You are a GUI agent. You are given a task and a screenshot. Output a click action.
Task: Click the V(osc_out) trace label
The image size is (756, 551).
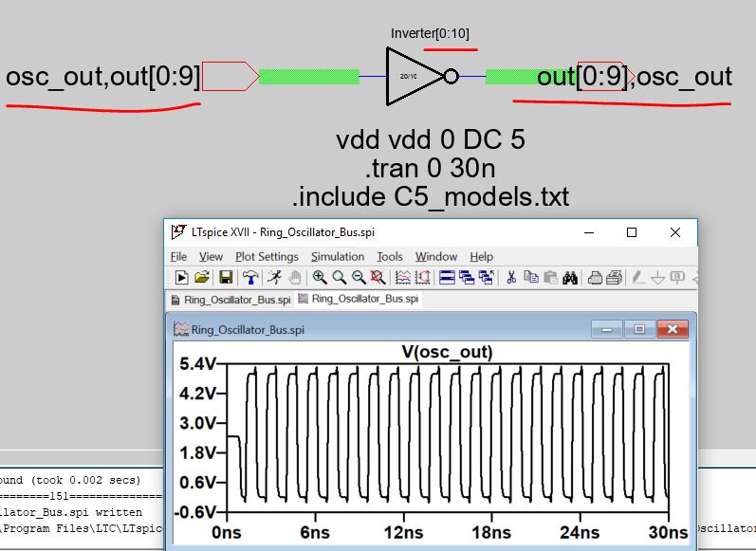[448, 353]
